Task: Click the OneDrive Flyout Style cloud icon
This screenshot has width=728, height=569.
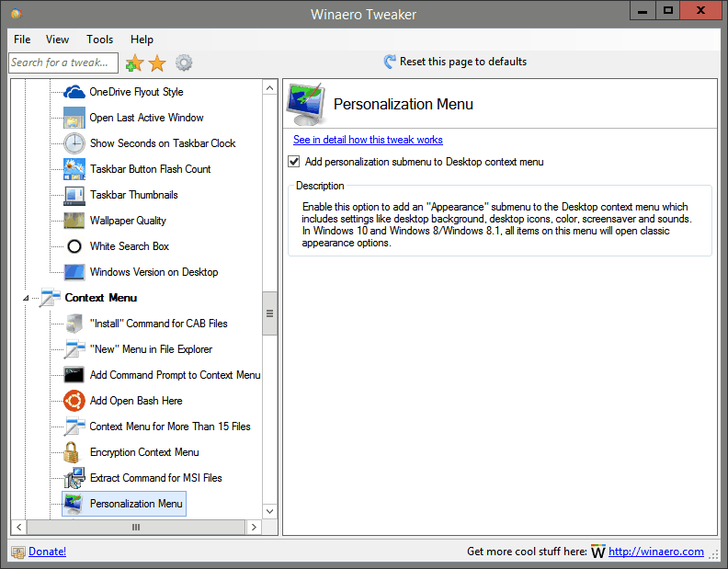Action: coord(74,92)
